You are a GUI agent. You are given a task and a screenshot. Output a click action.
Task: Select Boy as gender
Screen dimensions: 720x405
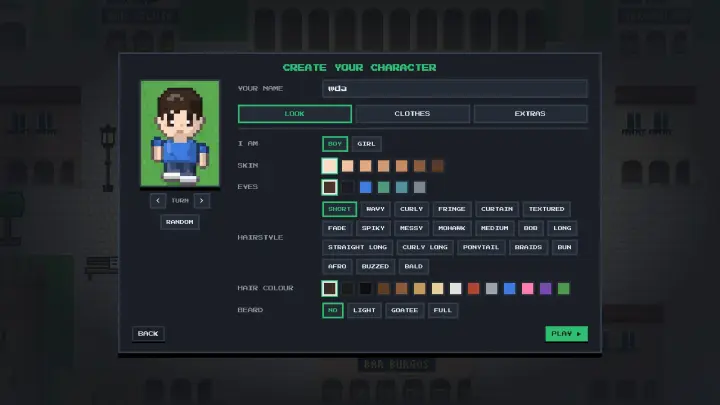pos(335,144)
